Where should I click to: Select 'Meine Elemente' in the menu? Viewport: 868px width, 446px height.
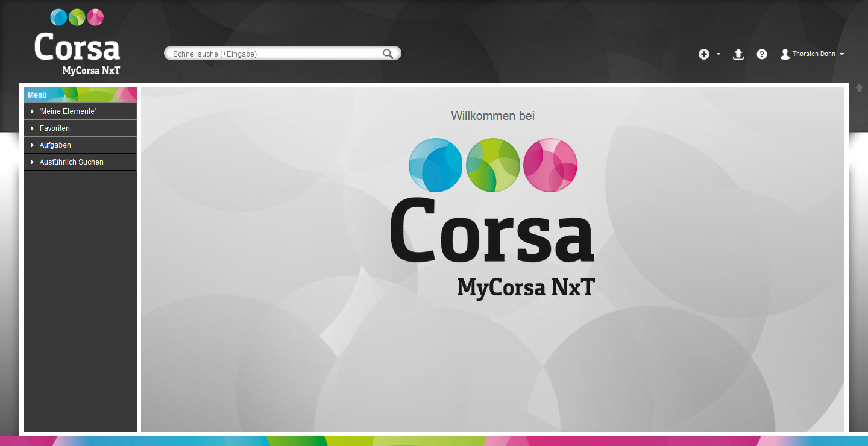[68, 111]
